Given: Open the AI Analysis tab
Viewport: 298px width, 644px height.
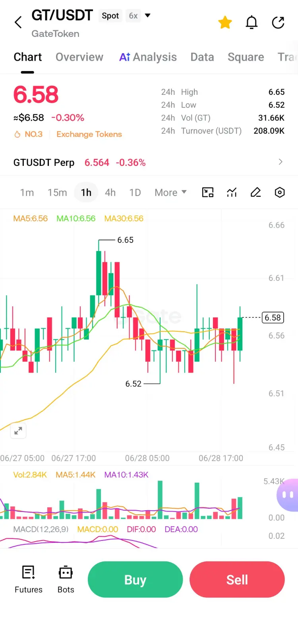Looking at the screenshot, I should tap(148, 57).
